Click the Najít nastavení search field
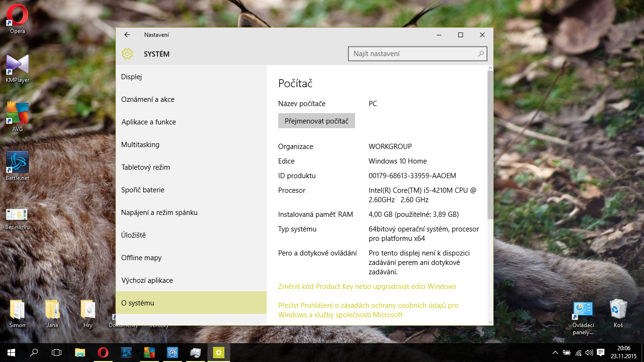The height and width of the screenshot is (362, 644). 414,54
